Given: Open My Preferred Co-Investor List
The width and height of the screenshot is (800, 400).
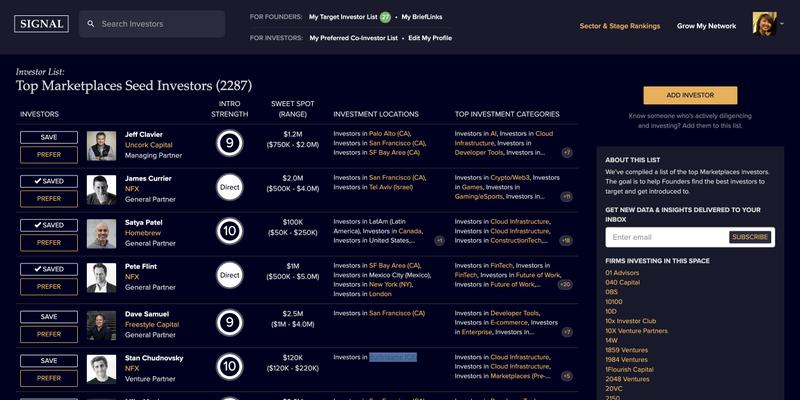Looking at the screenshot, I should 354,38.
